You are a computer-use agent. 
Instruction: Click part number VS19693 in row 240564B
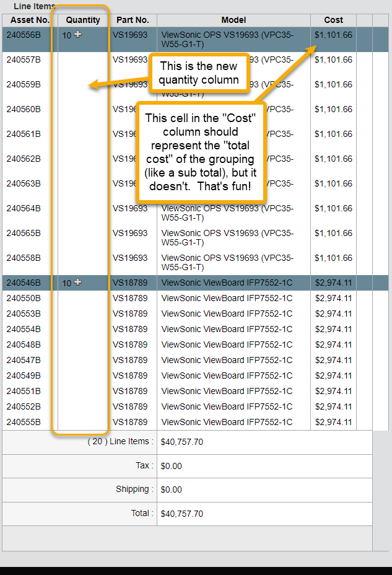130,208
